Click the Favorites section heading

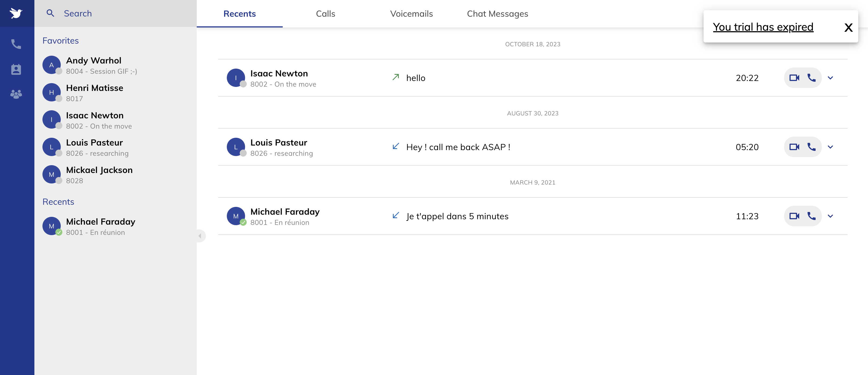coord(60,40)
